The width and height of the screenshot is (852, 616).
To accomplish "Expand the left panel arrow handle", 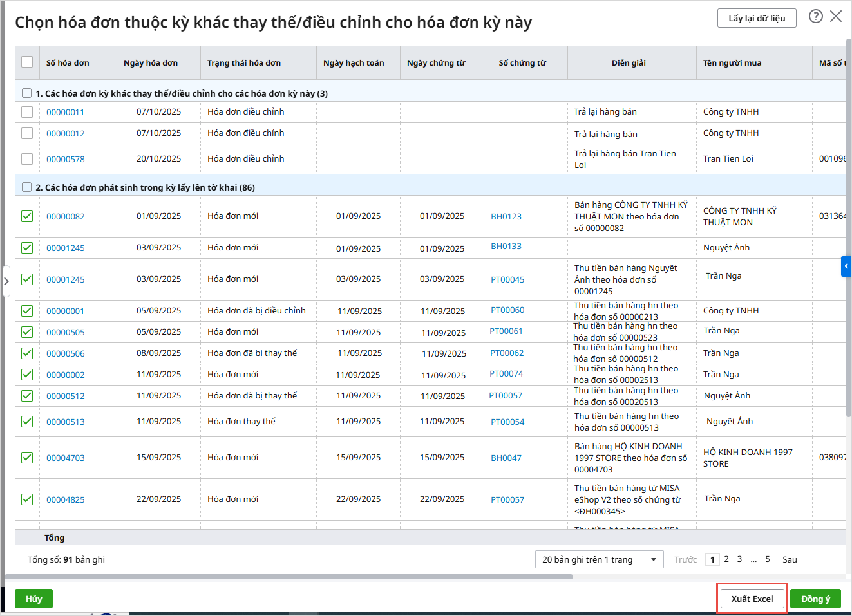I will point(6,281).
